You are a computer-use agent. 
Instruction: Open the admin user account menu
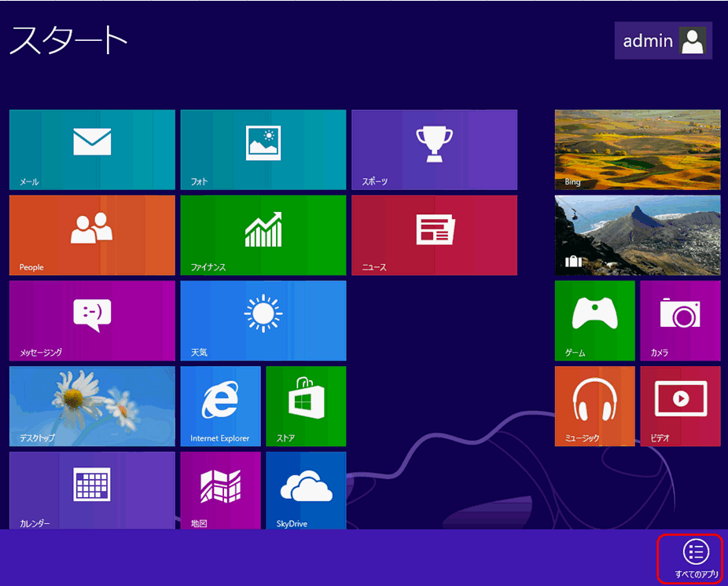663,40
